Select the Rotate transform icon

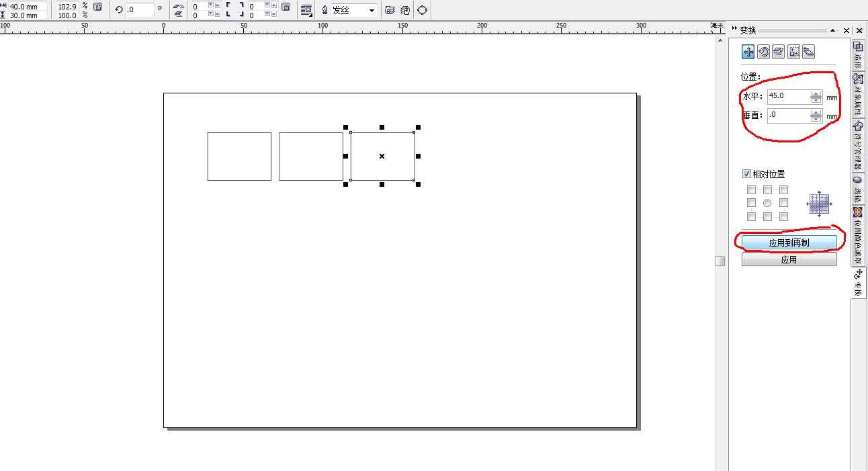(763, 52)
